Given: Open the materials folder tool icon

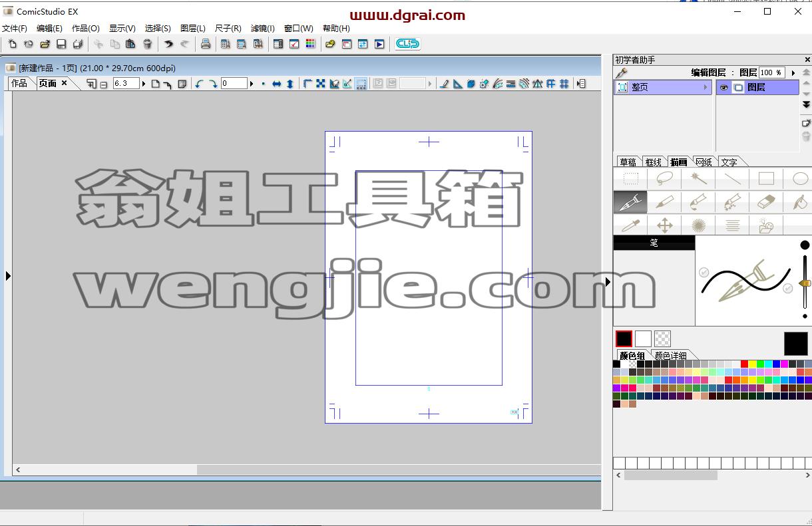Looking at the screenshot, I should pos(766,225).
